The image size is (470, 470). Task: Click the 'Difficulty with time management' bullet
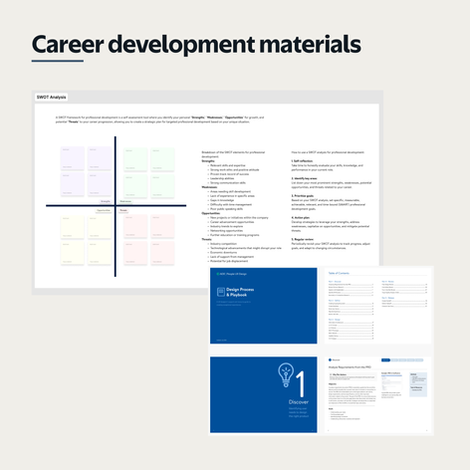231,204
